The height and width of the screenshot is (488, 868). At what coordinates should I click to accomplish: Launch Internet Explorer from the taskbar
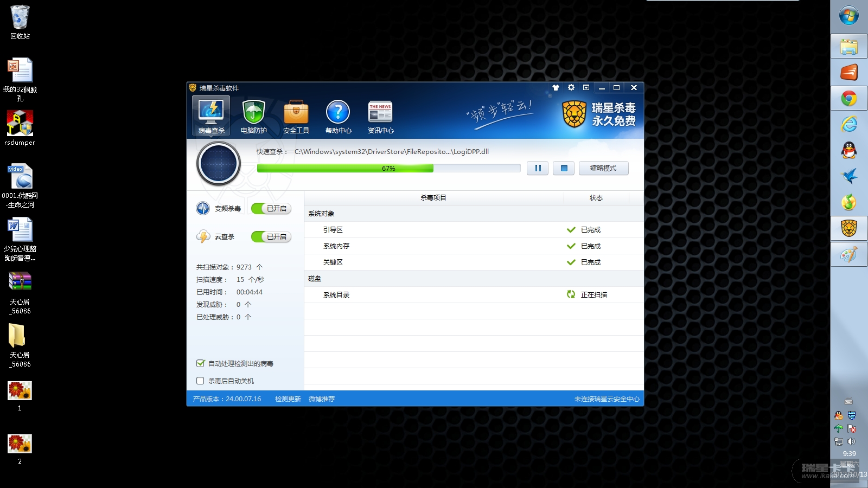849,124
